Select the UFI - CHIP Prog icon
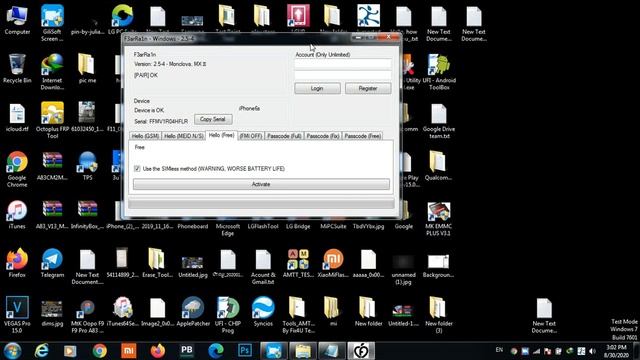 coord(228,315)
